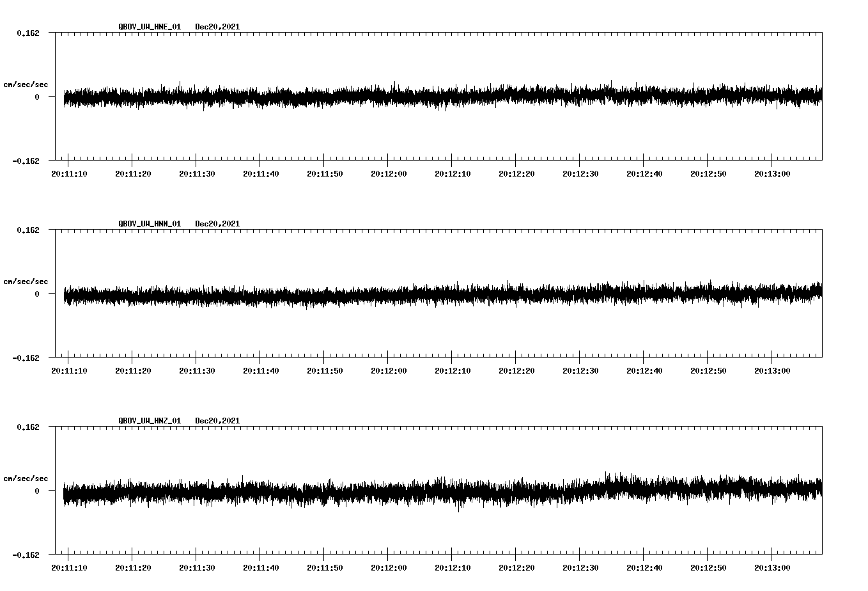Image resolution: width=868 pixels, height=591 pixels.
Task: Click the cm/sec/sec unit label on HNN plot
Action: pos(26,281)
